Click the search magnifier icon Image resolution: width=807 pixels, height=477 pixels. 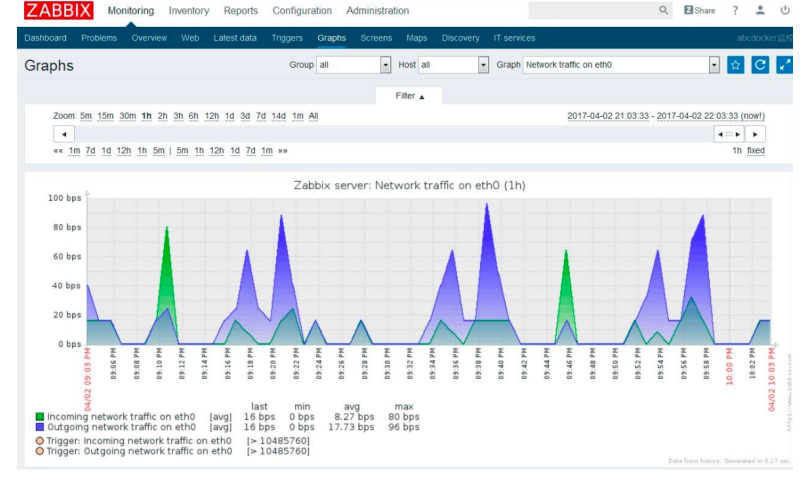[x=663, y=10]
